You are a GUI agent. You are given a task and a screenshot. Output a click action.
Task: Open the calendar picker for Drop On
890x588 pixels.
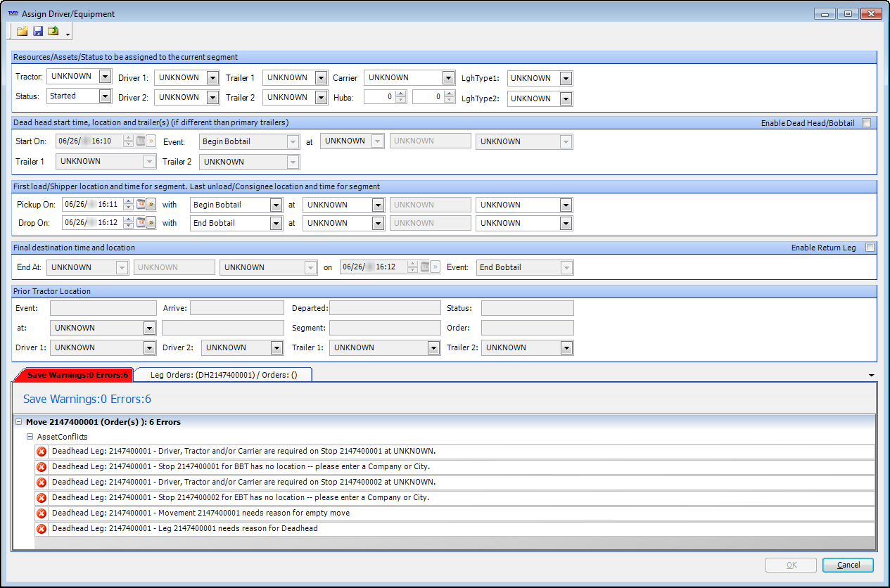140,223
